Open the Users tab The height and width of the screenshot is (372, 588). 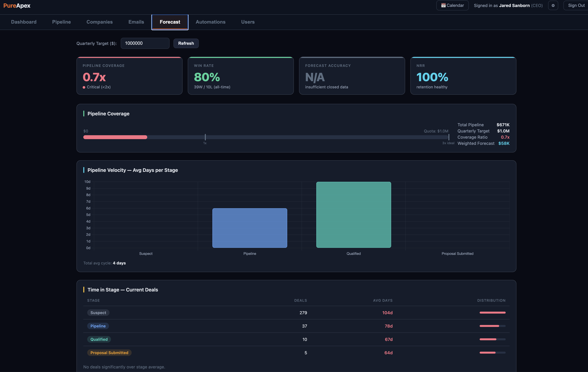pos(248,22)
